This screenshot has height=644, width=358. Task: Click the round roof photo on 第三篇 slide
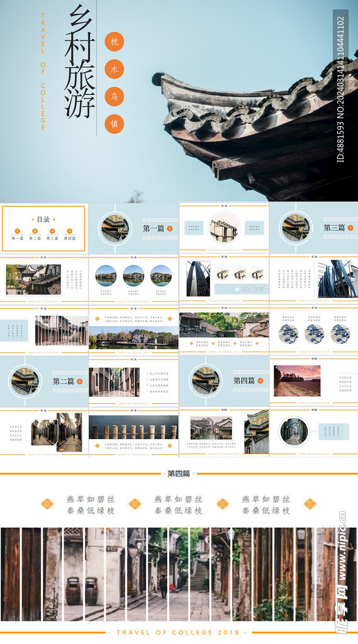(x=295, y=228)
